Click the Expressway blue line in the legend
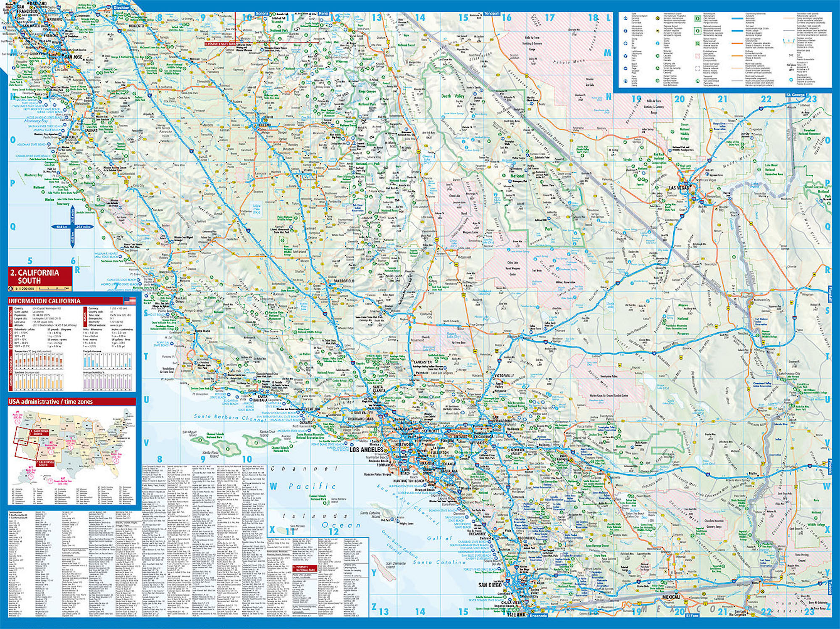The height and width of the screenshot is (629, 840). (x=737, y=18)
